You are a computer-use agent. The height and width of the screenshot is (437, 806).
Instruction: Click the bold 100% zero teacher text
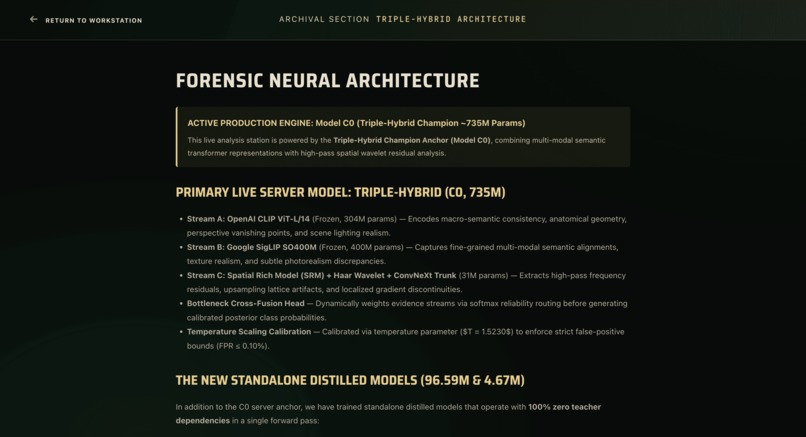[564, 407]
